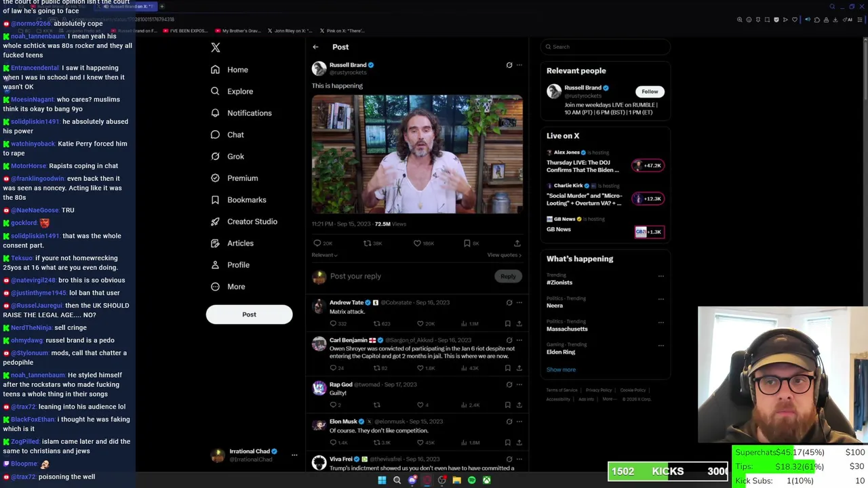Bookmark Andrew Tate's reply
868x488 pixels.
click(507, 324)
